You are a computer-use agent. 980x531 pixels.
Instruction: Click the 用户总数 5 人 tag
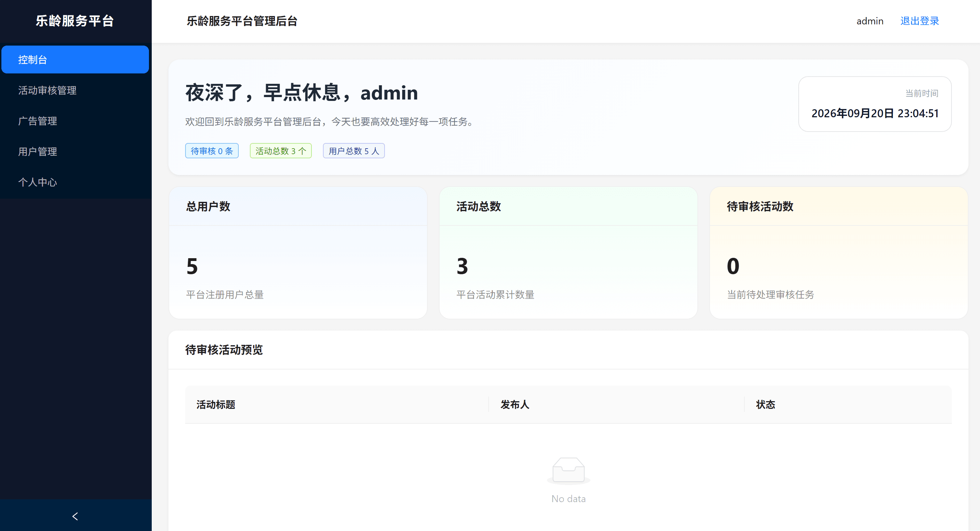[354, 151]
